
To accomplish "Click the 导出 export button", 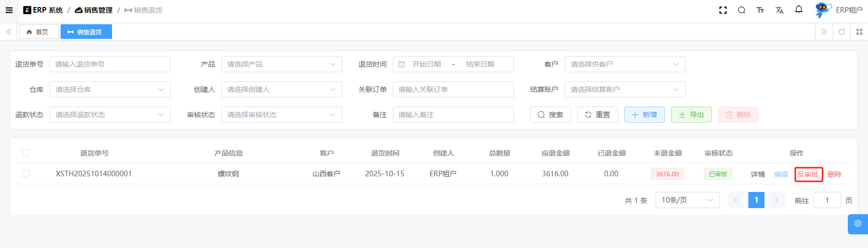I will [x=691, y=115].
